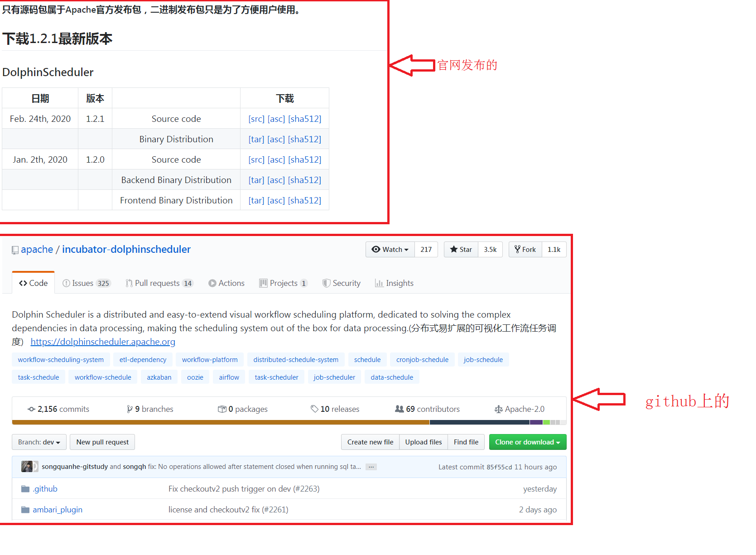Open Fix checkoutv2 push trigger commit message

click(x=244, y=489)
